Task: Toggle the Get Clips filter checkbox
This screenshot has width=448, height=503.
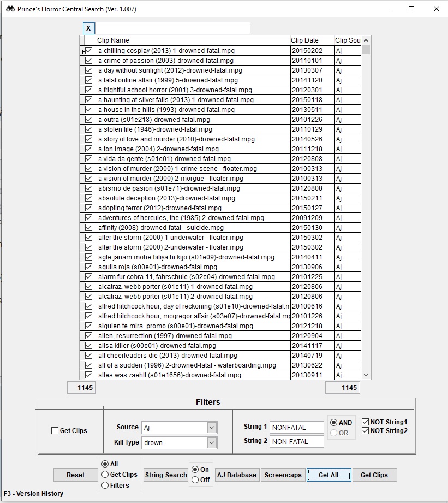Action: (x=55, y=431)
